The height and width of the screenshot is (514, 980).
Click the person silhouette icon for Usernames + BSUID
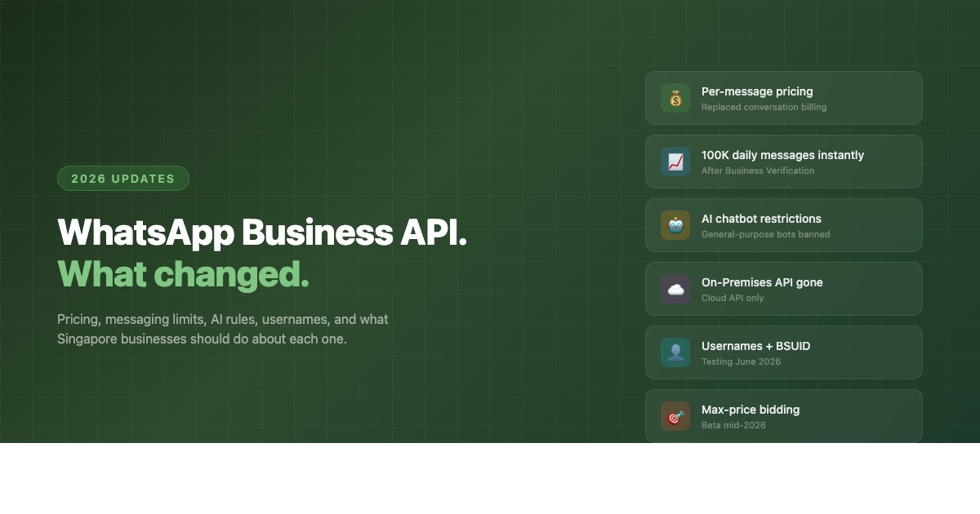[675, 352]
